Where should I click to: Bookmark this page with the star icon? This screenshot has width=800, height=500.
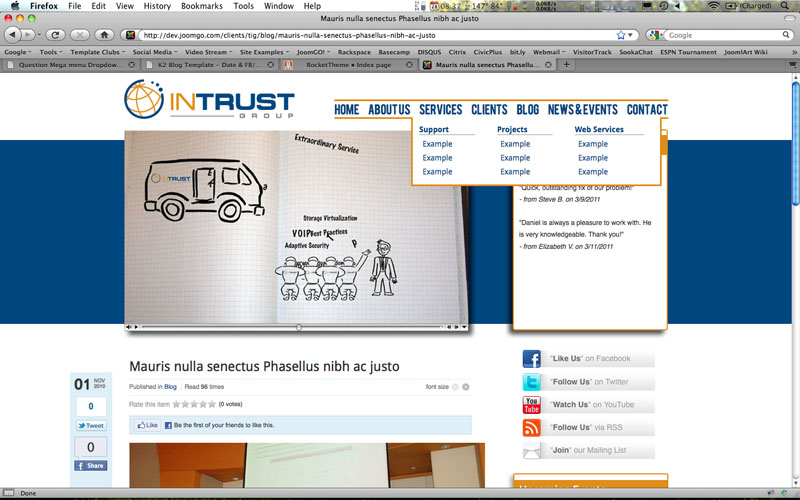(621, 35)
